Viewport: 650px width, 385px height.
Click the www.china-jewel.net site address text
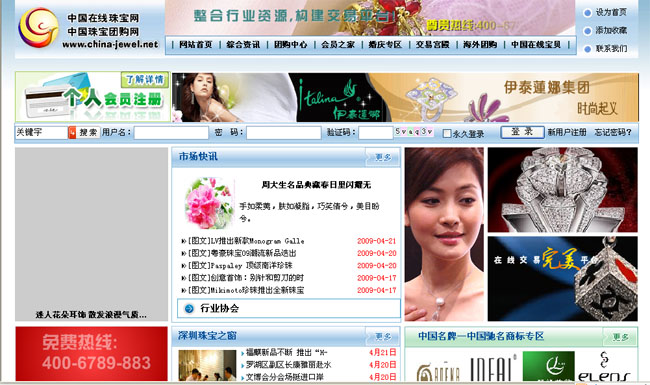pos(110,44)
